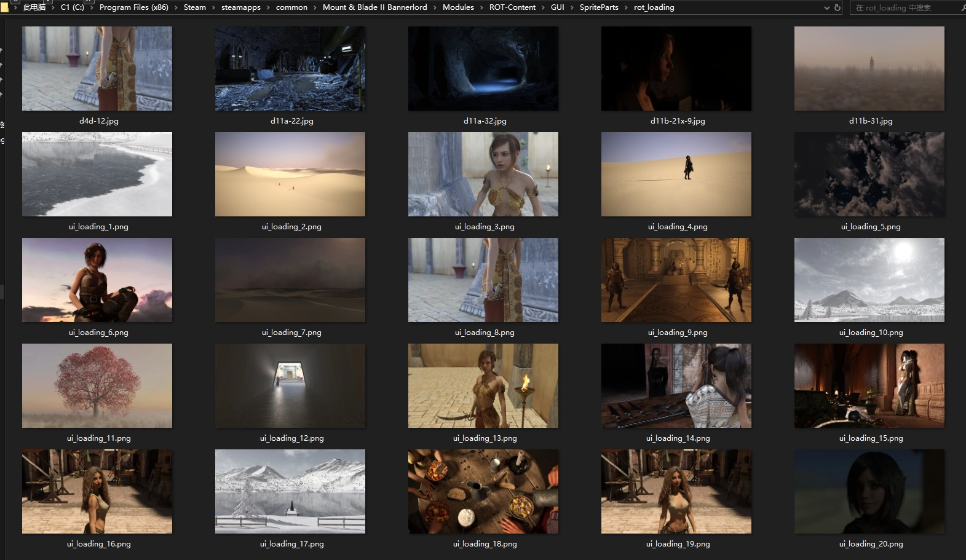Select the d11a-22.jpg thumbnail
966x560 pixels.
(290, 68)
